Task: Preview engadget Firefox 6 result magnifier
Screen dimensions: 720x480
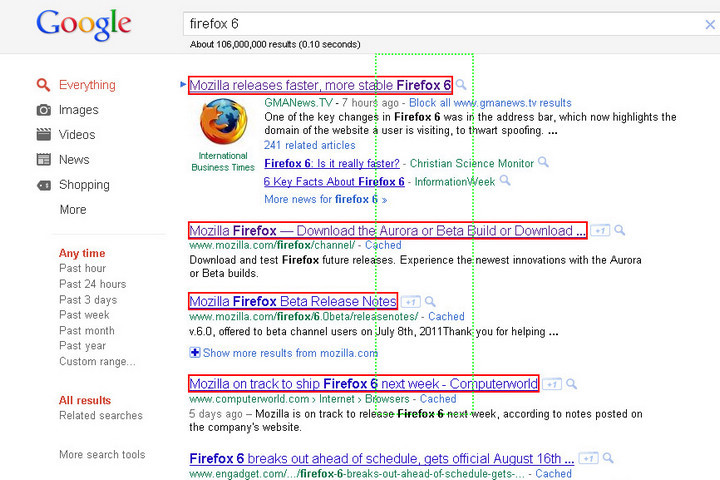Action: [x=608, y=458]
